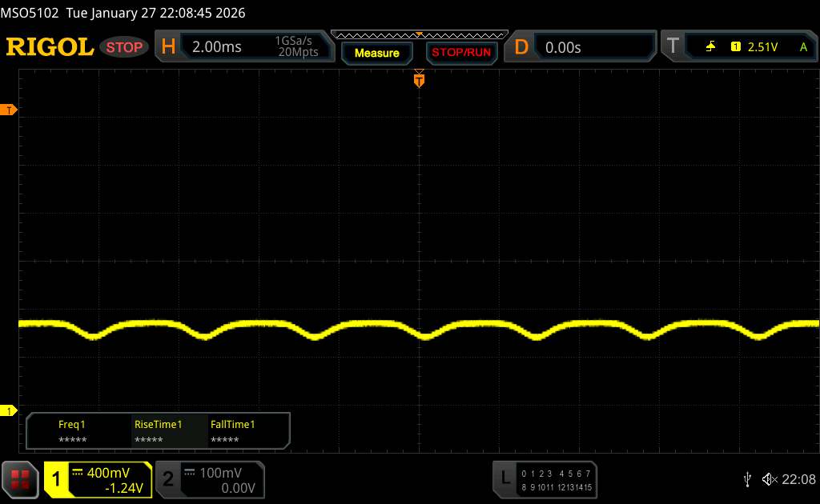
Task: Click the 1GSa/s 20Mpts acquisition info
Action: click(296, 47)
